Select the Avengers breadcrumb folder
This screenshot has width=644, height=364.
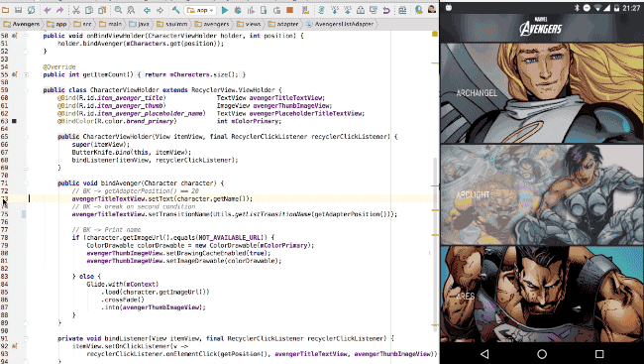point(22,24)
